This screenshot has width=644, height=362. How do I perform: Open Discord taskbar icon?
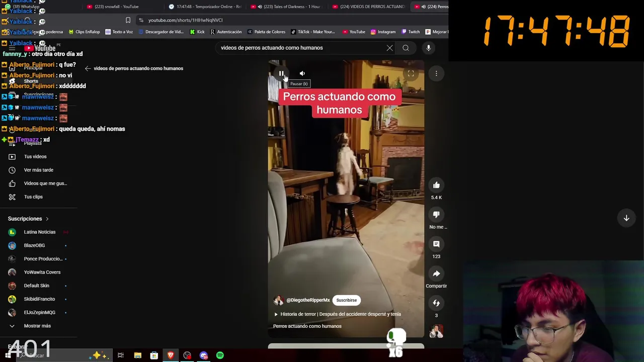(204, 355)
